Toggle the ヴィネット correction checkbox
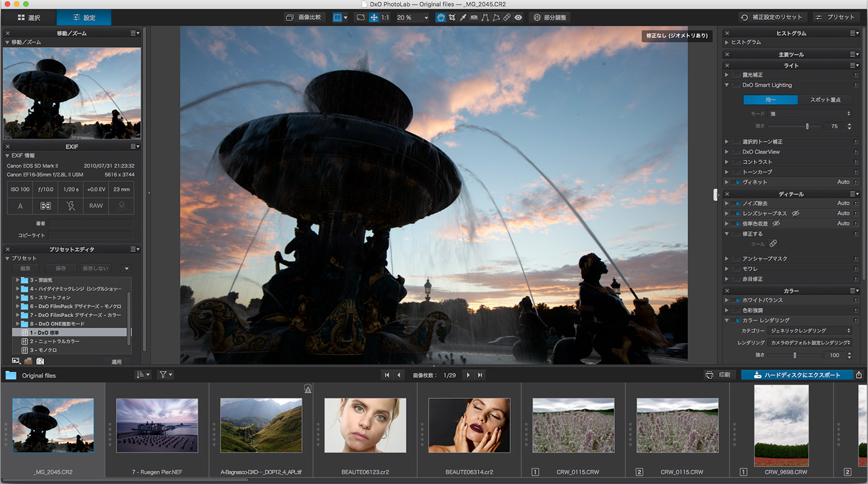This screenshot has width=868, height=484. point(737,182)
